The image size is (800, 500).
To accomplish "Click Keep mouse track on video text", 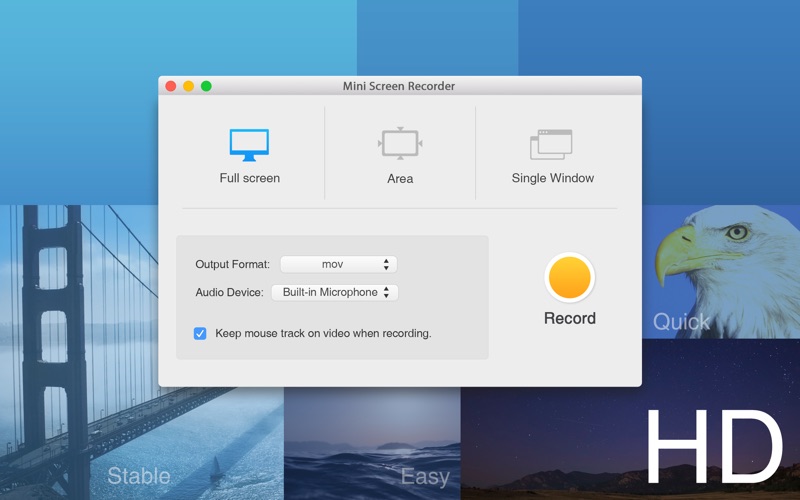I will click(x=323, y=333).
